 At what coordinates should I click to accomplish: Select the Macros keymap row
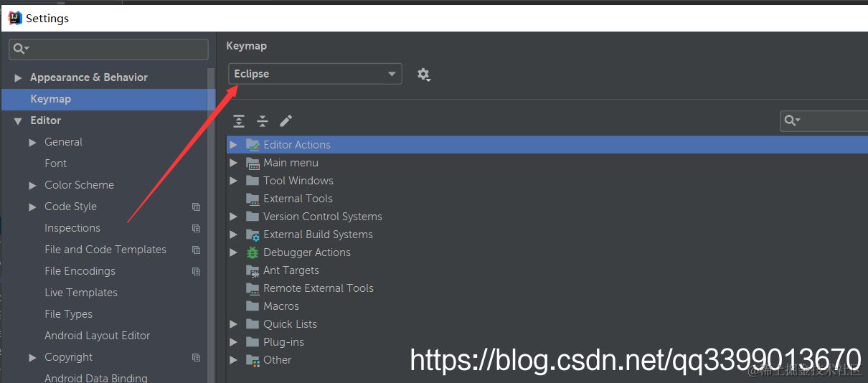[549, 306]
